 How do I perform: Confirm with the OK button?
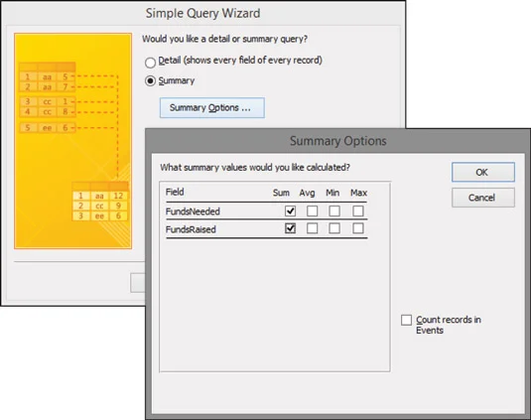(x=483, y=172)
